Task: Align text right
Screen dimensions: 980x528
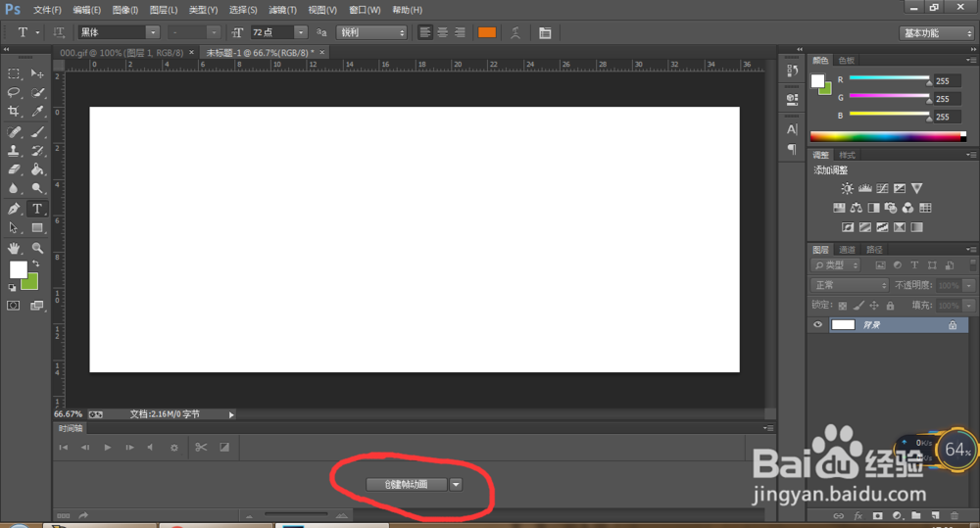Action: tap(460, 32)
